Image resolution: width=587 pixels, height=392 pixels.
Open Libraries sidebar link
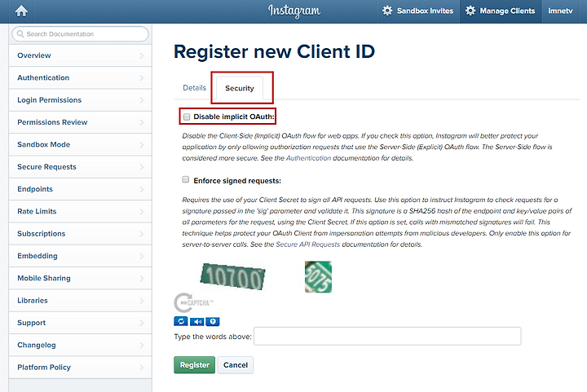80,301
